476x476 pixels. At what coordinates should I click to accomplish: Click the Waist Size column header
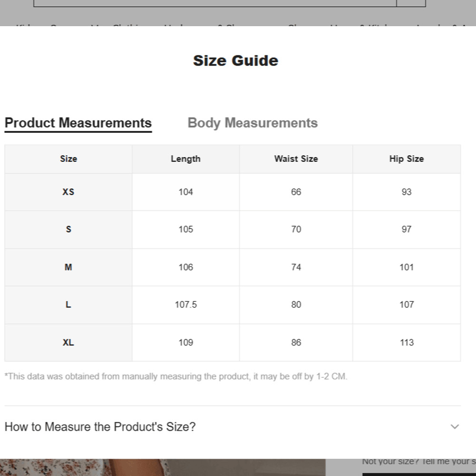coord(296,159)
